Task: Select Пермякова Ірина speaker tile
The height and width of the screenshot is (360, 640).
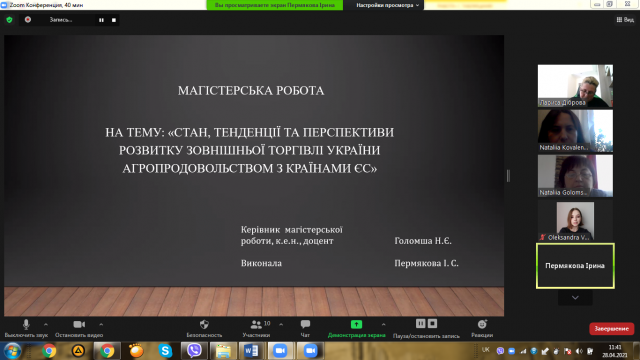Action: click(575, 266)
